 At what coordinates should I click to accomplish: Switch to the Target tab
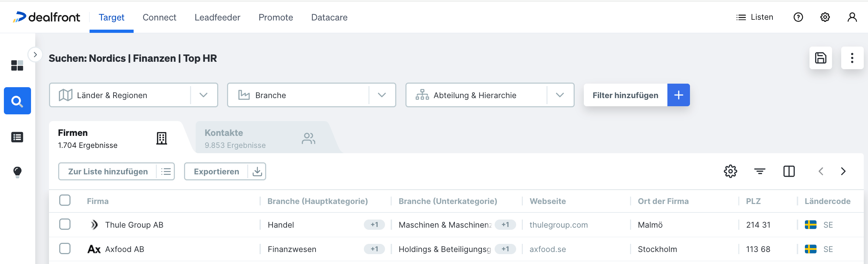[111, 17]
